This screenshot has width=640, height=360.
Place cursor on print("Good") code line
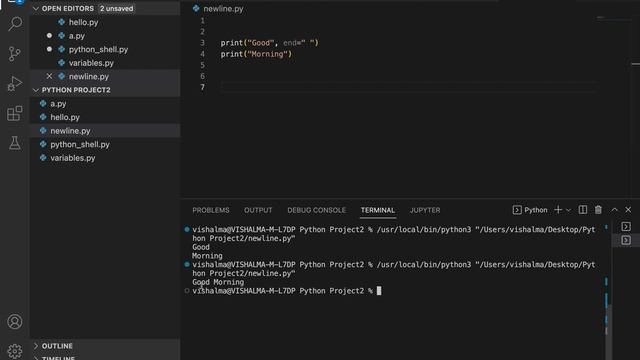269,43
